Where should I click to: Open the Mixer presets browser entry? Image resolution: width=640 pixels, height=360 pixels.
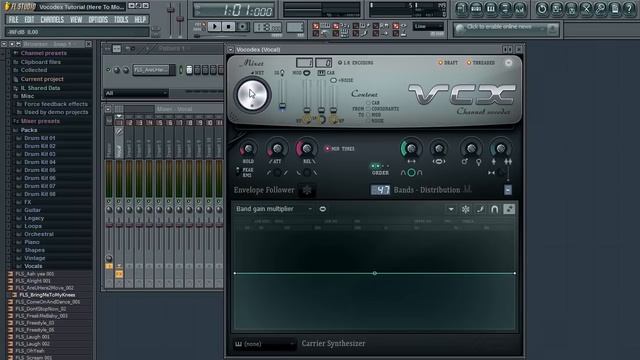pos(40,121)
